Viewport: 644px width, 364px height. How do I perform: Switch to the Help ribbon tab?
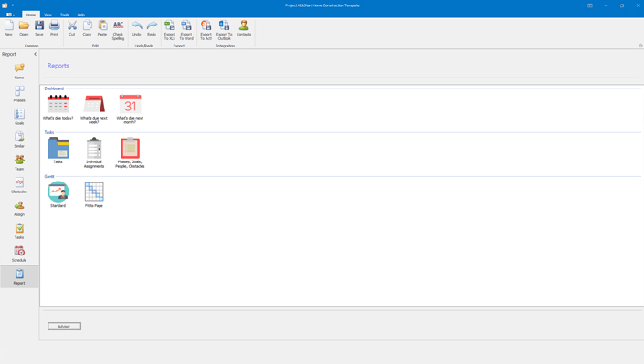coord(81,15)
